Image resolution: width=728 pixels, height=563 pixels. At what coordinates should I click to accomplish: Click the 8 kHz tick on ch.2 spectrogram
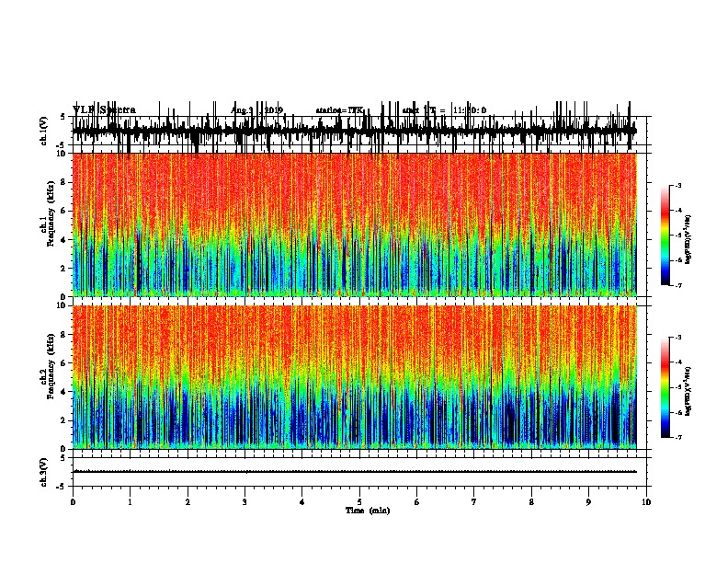(x=63, y=335)
